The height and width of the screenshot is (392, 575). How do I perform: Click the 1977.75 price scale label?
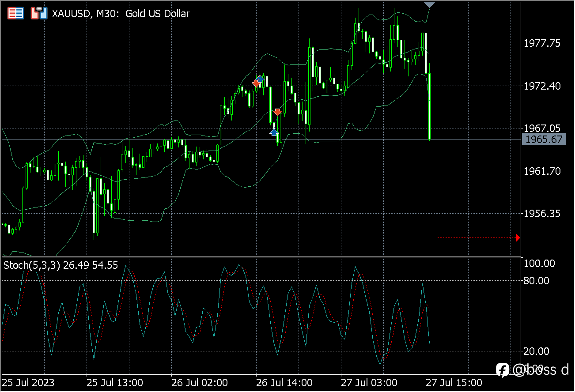[542, 43]
